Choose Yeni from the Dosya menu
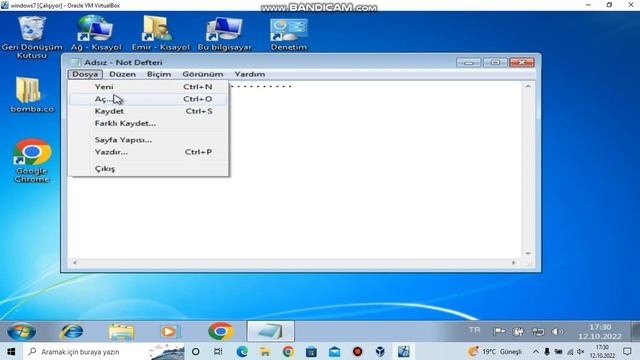This screenshot has width=640, height=360. [x=148, y=87]
